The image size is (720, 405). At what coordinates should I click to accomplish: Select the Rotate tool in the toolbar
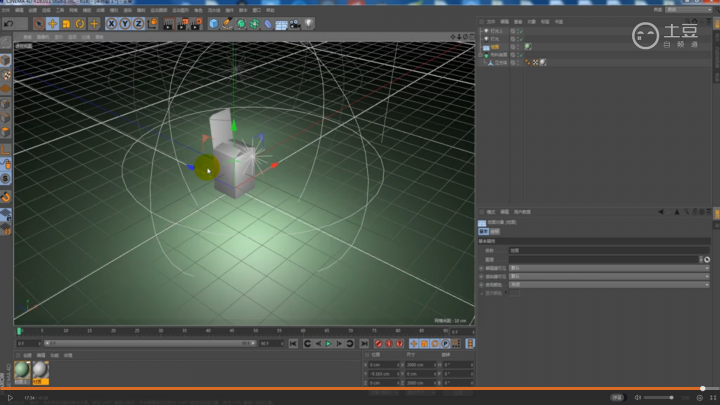click(80, 23)
